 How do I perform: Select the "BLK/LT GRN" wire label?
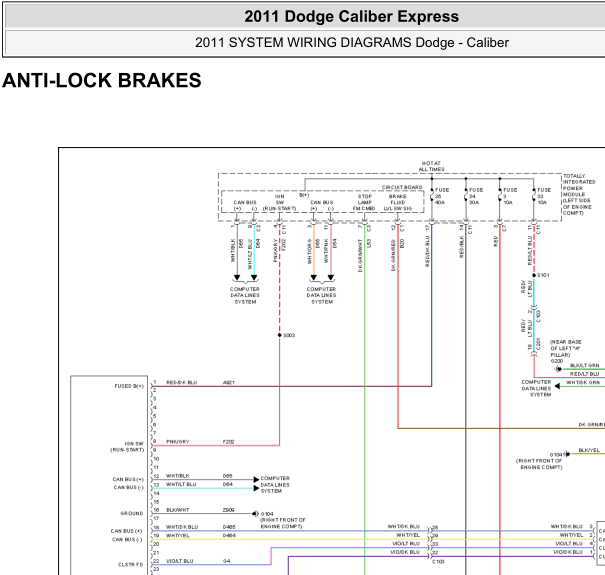pyautogui.click(x=585, y=365)
